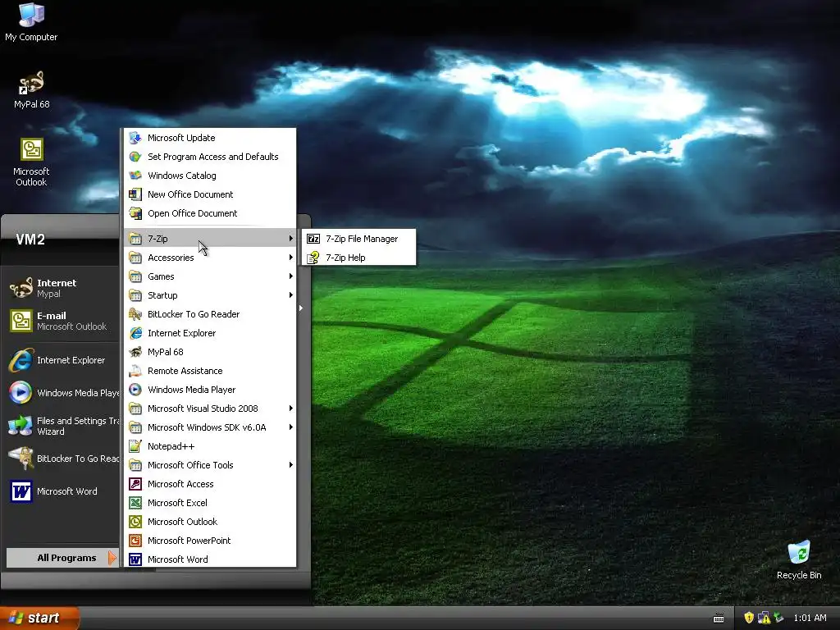
Task: Choose New Office Document
Action: click(x=210, y=194)
